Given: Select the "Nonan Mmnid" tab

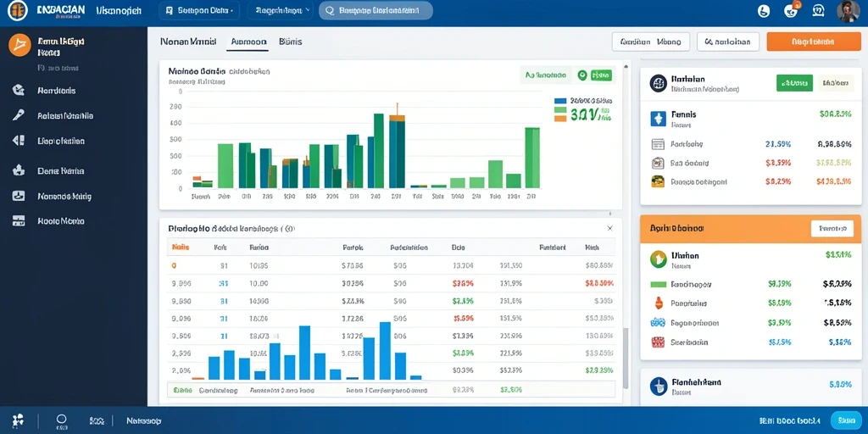Looking at the screenshot, I should 187,42.
